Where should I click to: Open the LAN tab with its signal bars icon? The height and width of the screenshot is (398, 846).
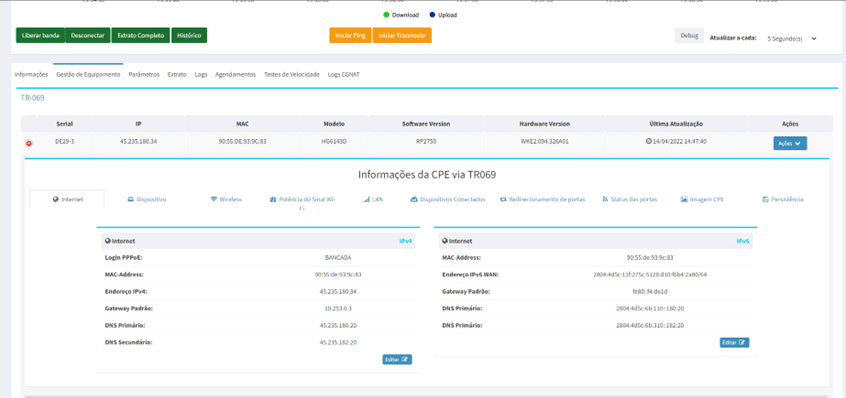click(373, 199)
